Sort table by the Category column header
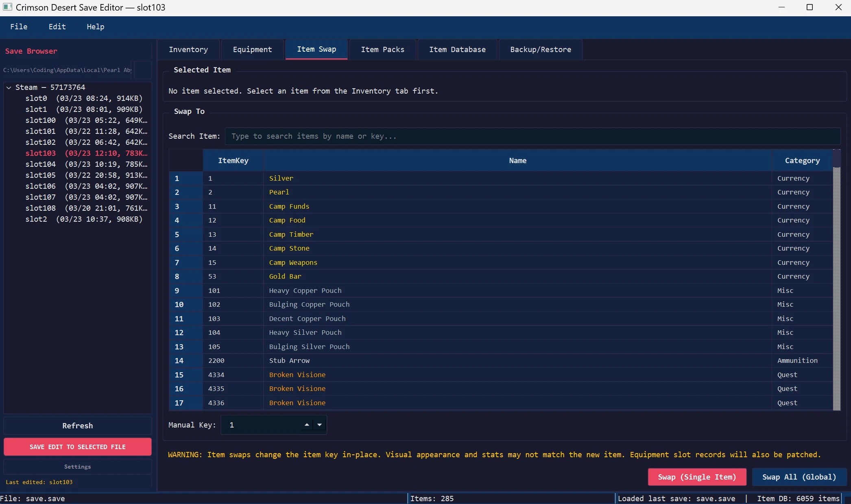 (802, 161)
